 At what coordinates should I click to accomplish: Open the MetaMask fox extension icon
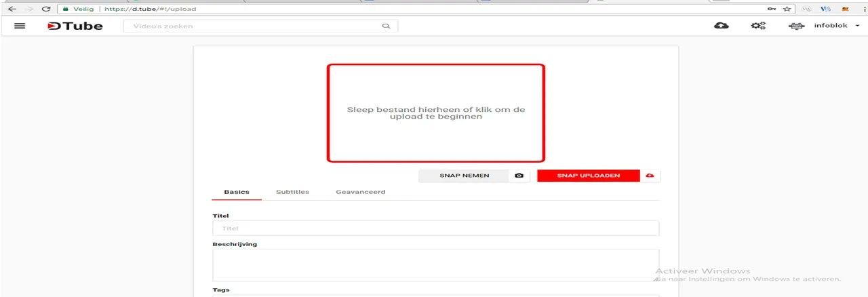[x=845, y=9]
